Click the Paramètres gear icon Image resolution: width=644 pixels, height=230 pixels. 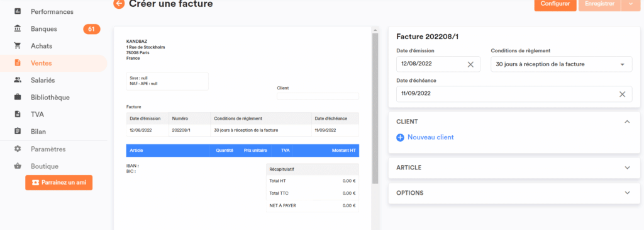18,149
